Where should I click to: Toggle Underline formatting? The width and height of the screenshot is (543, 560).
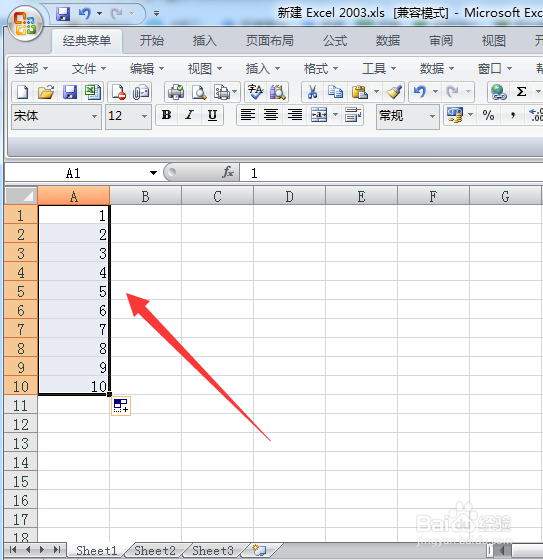pyautogui.click(x=212, y=115)
